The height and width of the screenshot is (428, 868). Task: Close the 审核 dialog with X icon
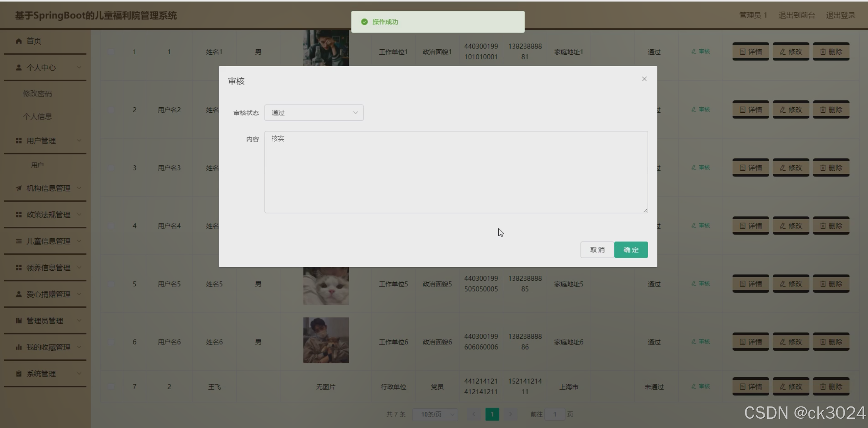[x=644, y=79]
